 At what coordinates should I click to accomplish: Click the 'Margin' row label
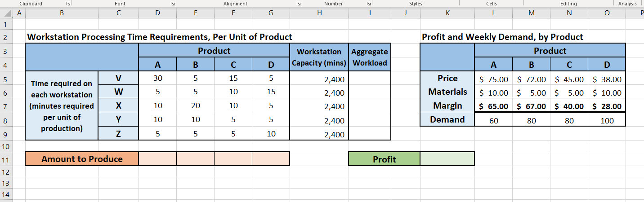[x=447, y=106]
